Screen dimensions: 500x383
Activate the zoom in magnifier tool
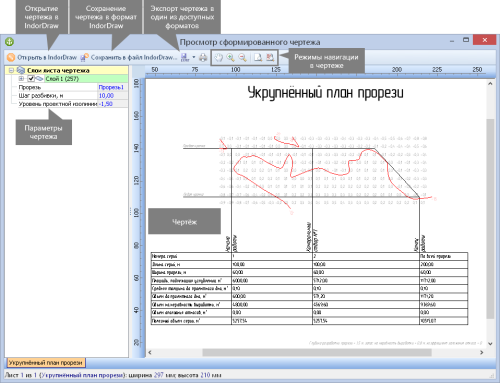click(x=231, y=57)
